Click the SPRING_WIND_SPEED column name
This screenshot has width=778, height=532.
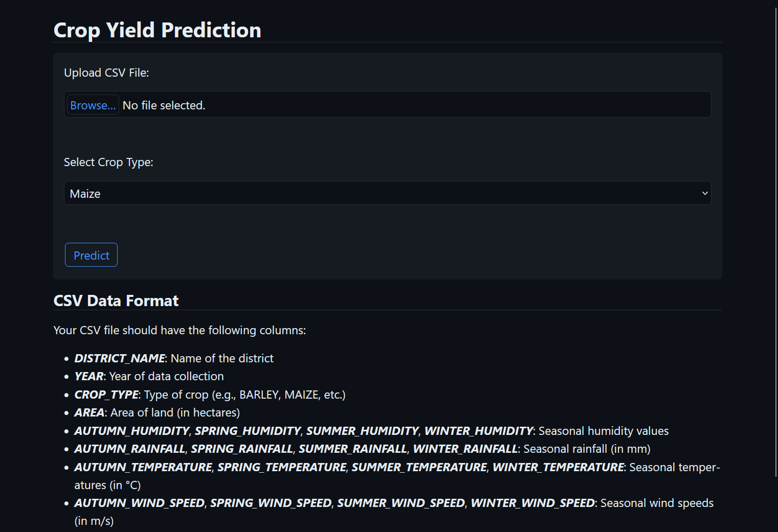click(x=271, y=503)
